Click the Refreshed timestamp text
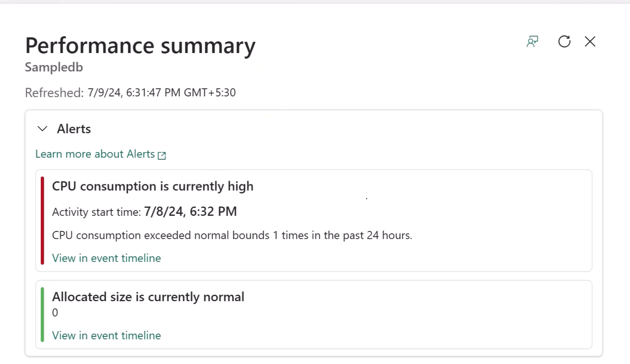This screenshot has width=630, height=364. coord(161,93)
